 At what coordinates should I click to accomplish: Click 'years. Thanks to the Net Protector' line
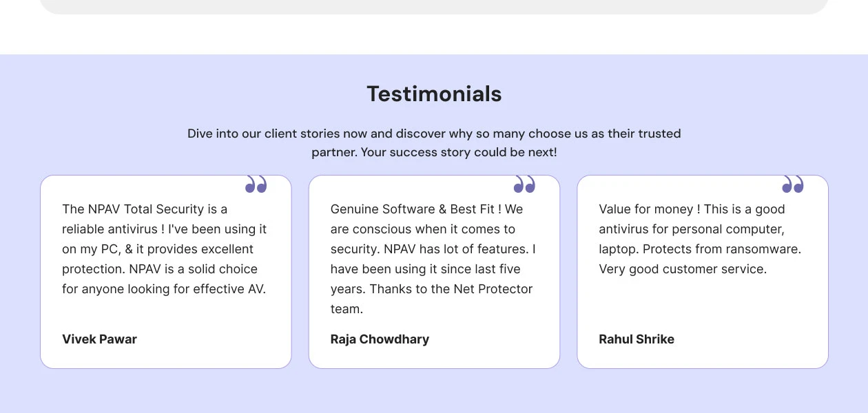[x=431, y=289]
